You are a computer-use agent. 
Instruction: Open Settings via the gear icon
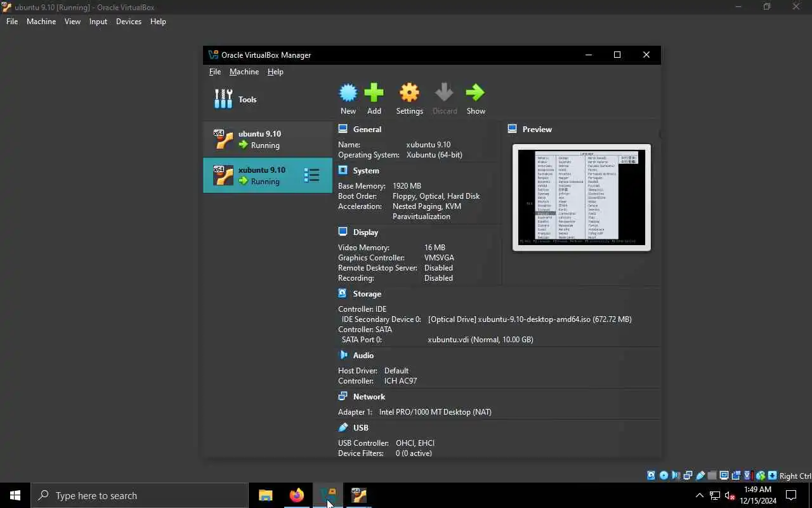pos(409,93)
